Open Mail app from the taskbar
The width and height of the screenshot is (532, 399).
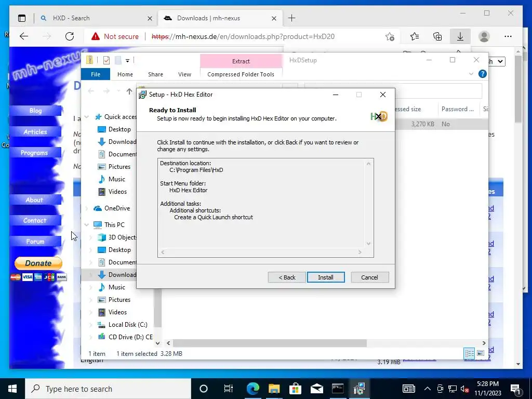316,389
